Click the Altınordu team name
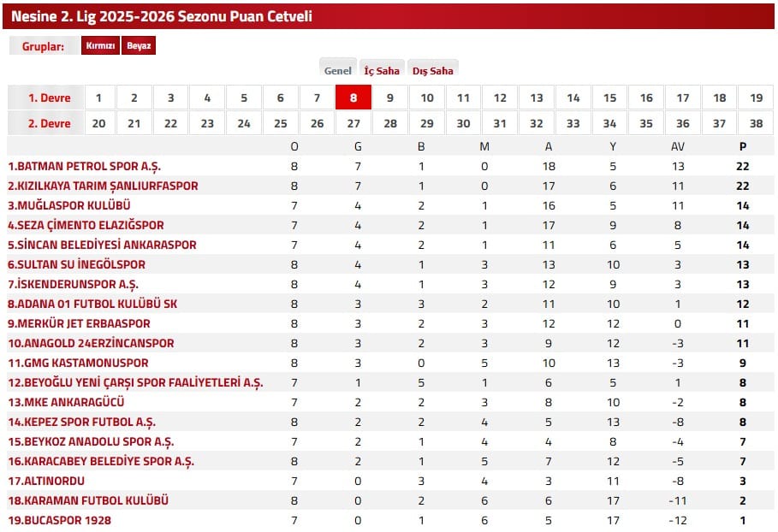 point(46,481)
